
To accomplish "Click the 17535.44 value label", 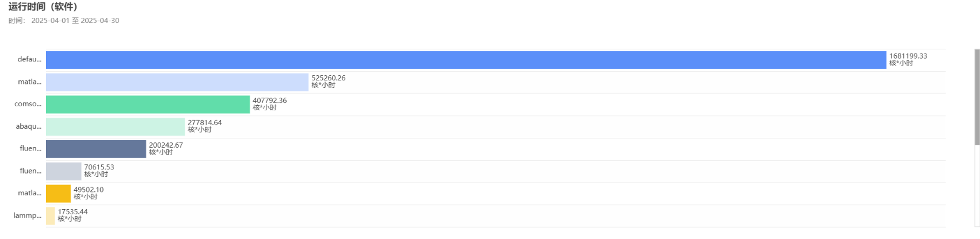I will pyautogui.click(x=73, y=212).
